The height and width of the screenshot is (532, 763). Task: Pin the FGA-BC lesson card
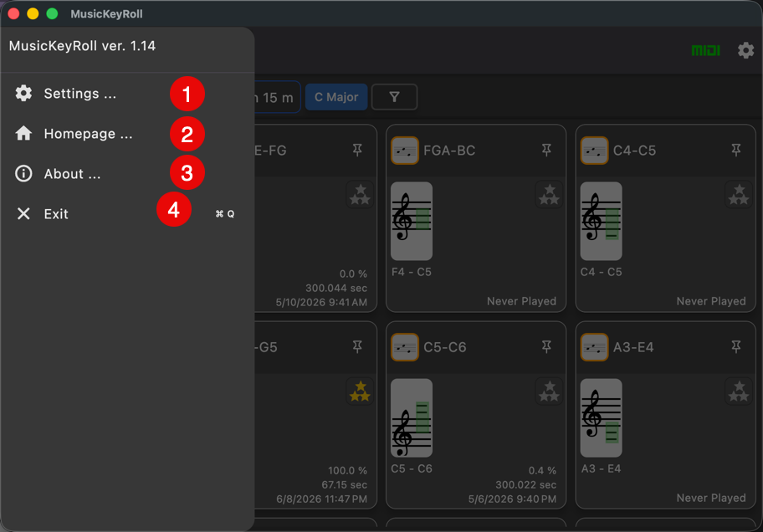[546, 150]
